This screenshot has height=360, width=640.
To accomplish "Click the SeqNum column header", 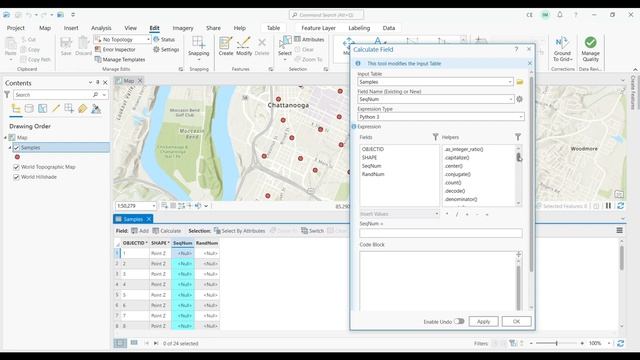I will pyautogui.click(x=182, y=243).
